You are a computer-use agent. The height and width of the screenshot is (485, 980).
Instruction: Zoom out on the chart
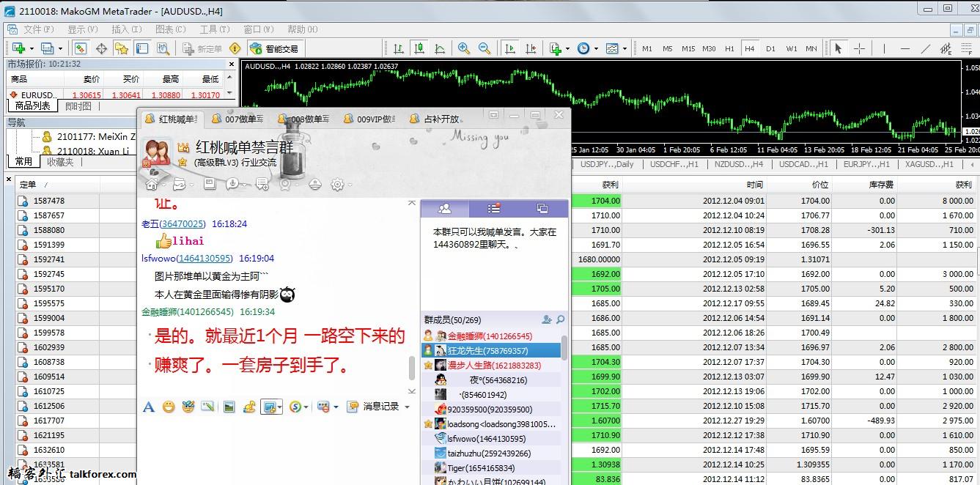(485, 48)
